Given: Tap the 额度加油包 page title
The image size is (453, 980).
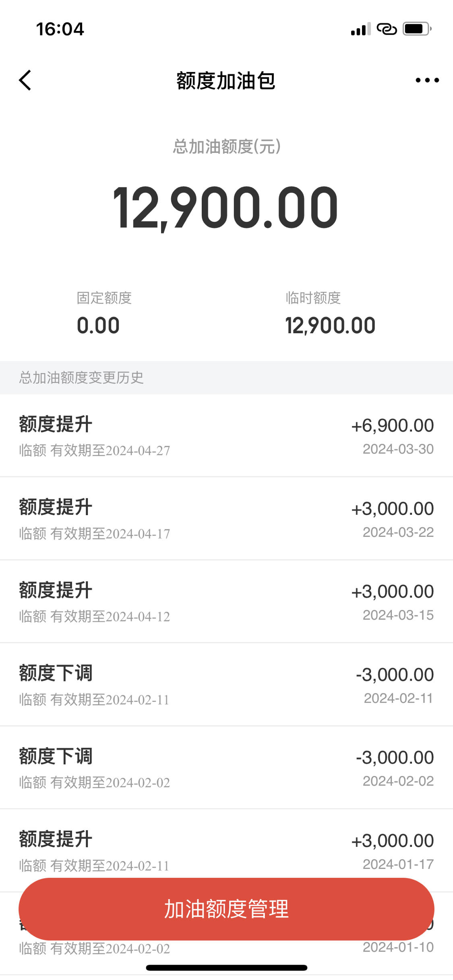Looking at the screenshot, I should [x=226, y=81].
